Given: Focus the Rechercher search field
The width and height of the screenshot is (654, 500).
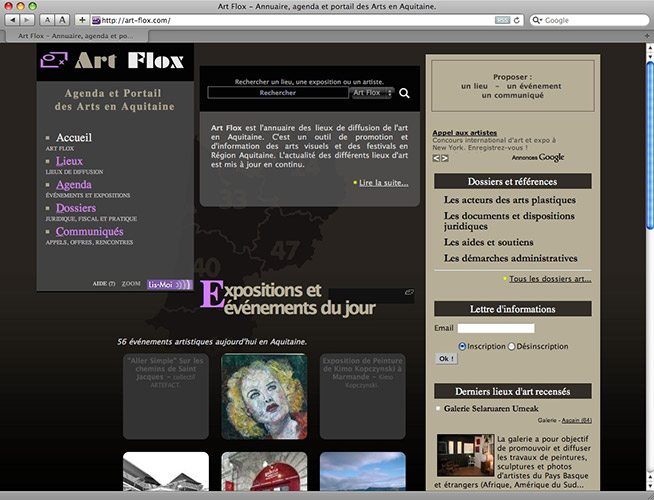Looking at the screenshot, I should point(278,93).
